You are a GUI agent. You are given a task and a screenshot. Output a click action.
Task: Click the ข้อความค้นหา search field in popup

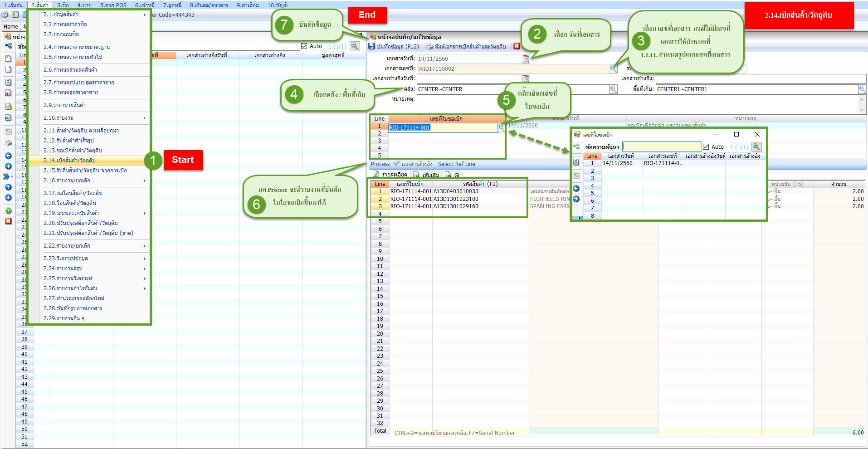tap(662, 146)
